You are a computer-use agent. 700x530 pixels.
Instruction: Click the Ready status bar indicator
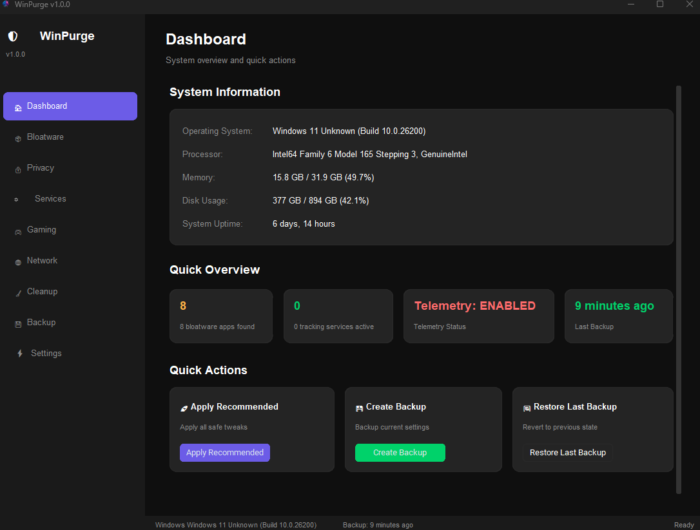coord(684,525)
